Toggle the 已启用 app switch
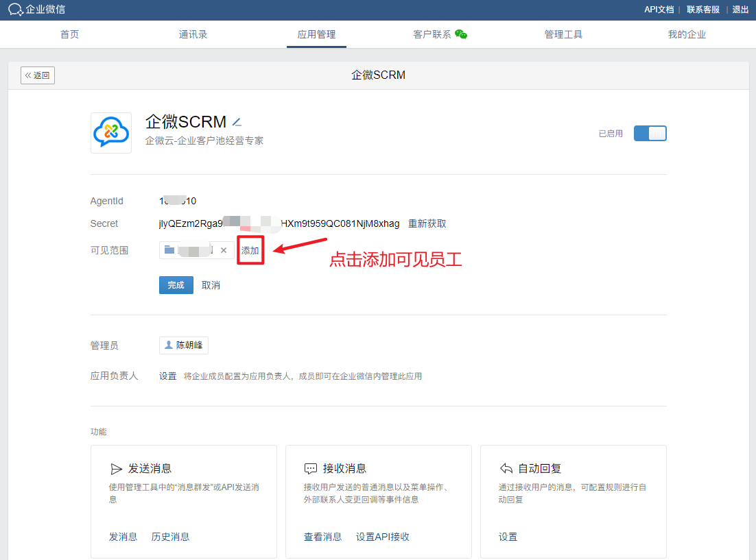The width and height of the screenshot is (756, 560). (650, 134)
